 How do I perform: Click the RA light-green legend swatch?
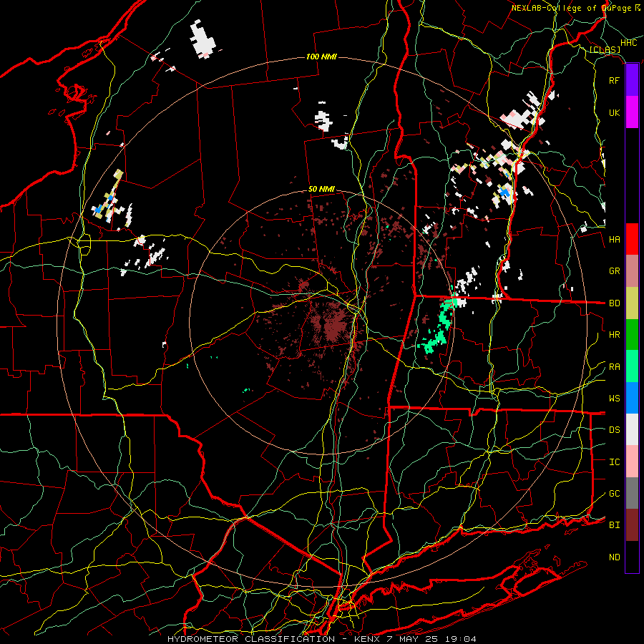632,366
